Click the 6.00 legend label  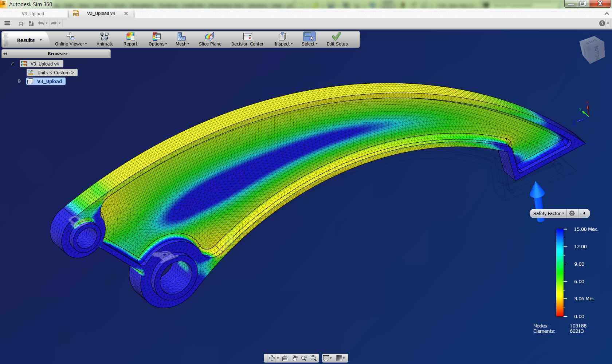pos(579,282)
